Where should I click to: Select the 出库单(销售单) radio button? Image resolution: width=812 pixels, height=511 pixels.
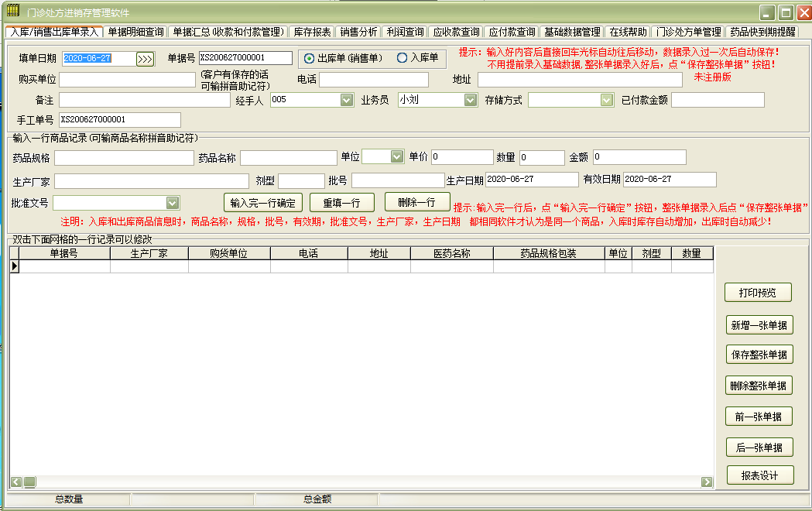coord(310,58)
